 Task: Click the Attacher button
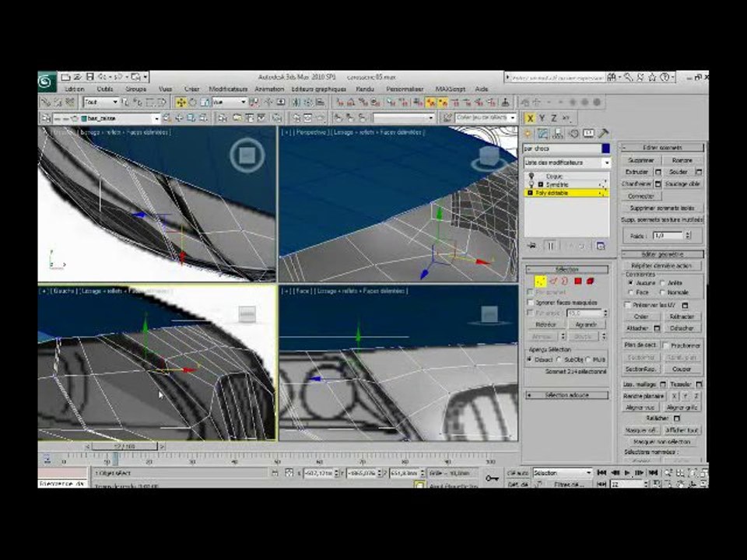tap(637, 328)
